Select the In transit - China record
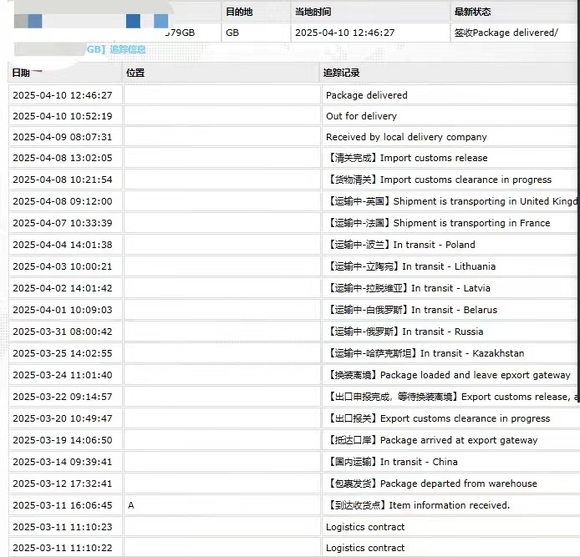Viewport: 580px width, 557px height. point(392,462)
